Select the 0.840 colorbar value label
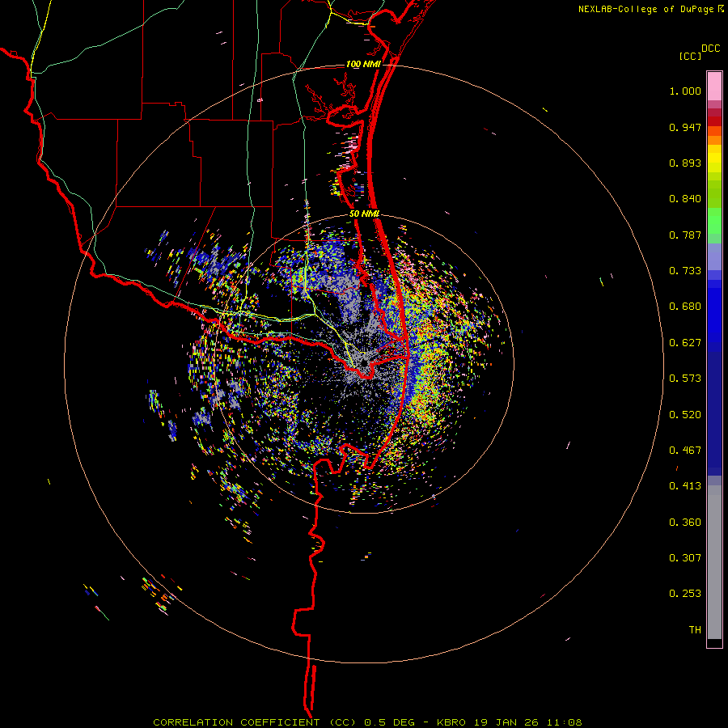 685,199
